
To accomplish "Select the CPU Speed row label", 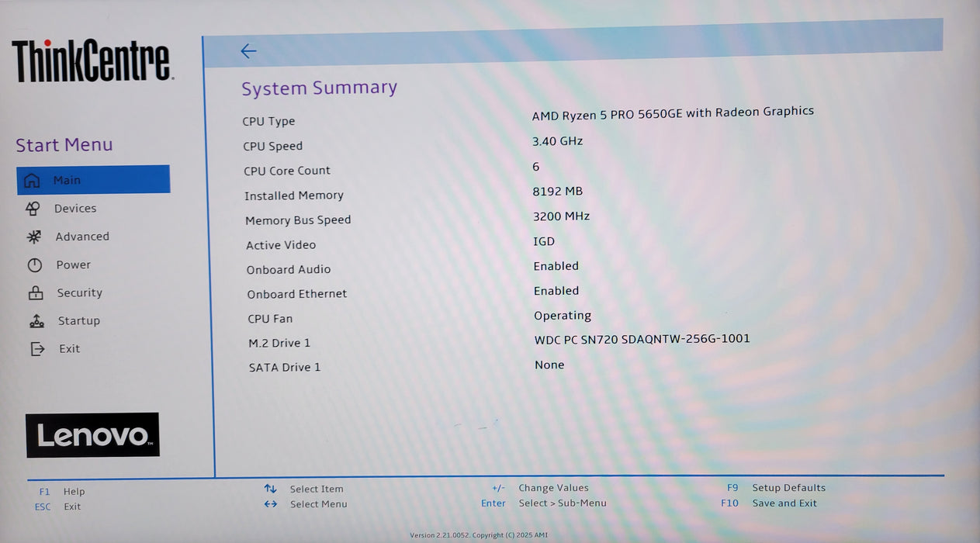I will (x=273, y=146).
